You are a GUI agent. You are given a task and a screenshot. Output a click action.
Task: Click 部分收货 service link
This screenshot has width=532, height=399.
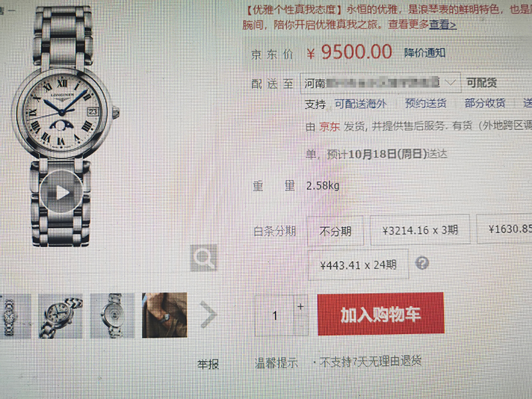(485, 103)
